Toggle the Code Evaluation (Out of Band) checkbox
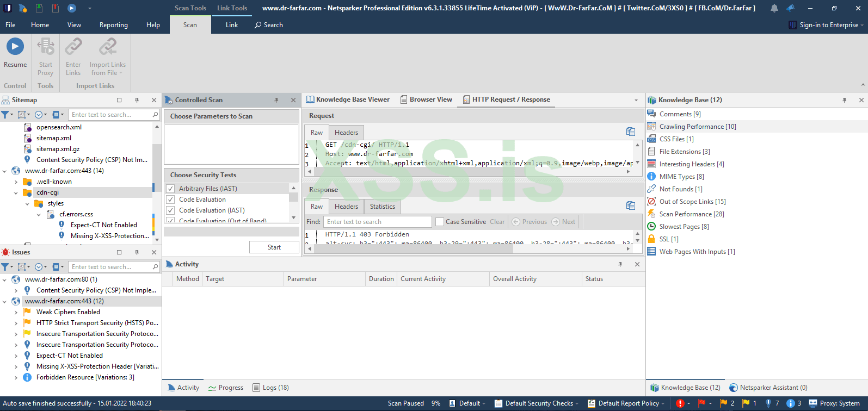Viewport: 868px width, 411px height. (x=170, y=220)
